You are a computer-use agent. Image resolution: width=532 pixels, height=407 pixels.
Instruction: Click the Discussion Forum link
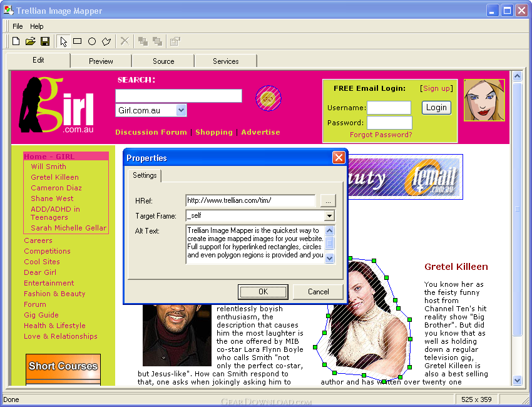click(x=151, y=132)
